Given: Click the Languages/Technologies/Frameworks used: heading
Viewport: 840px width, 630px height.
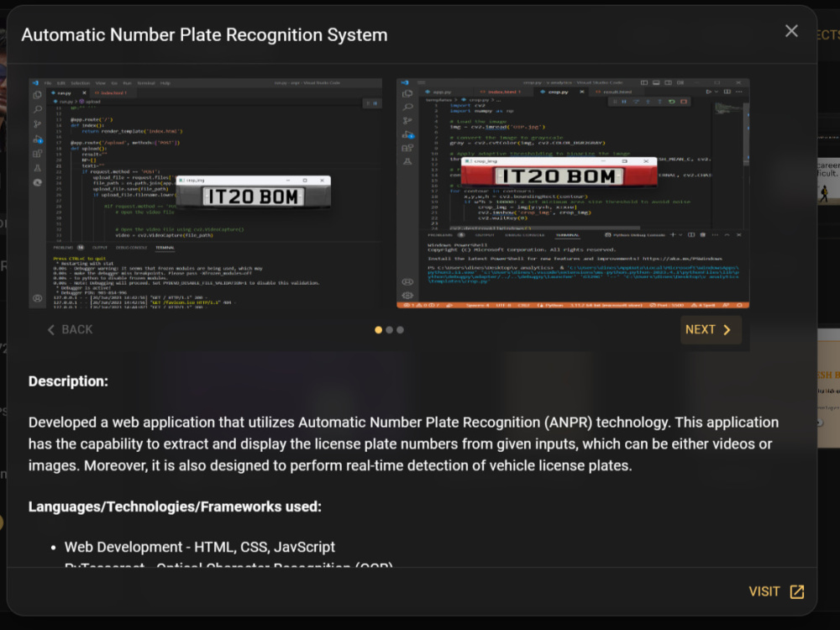Looking at the screenshot, I should pos(175,507).
